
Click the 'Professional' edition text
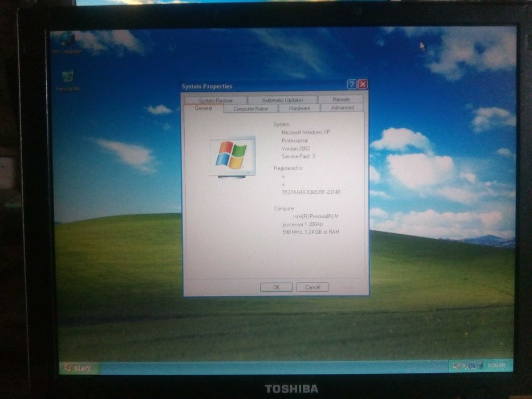[x=294, y=140]
